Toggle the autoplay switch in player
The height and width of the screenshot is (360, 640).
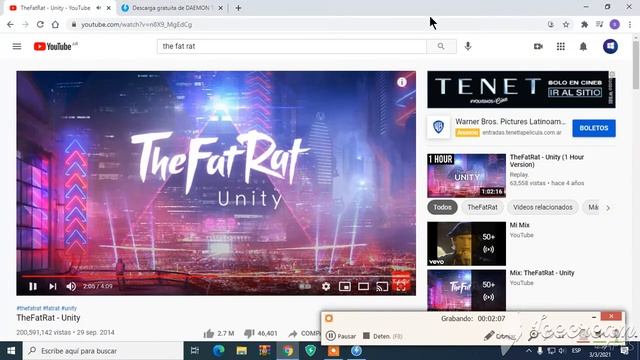[x=305, y=287]
